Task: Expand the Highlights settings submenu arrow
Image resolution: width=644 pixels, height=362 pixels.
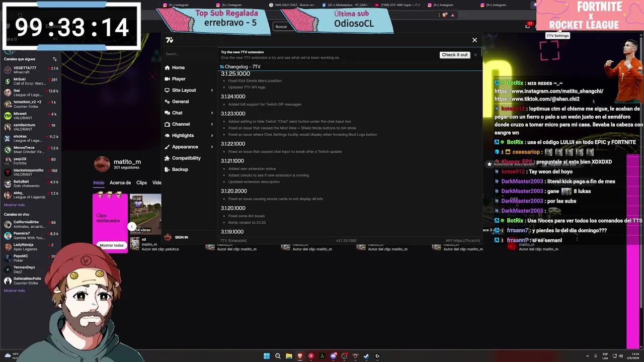Action: tap(212, 136)
